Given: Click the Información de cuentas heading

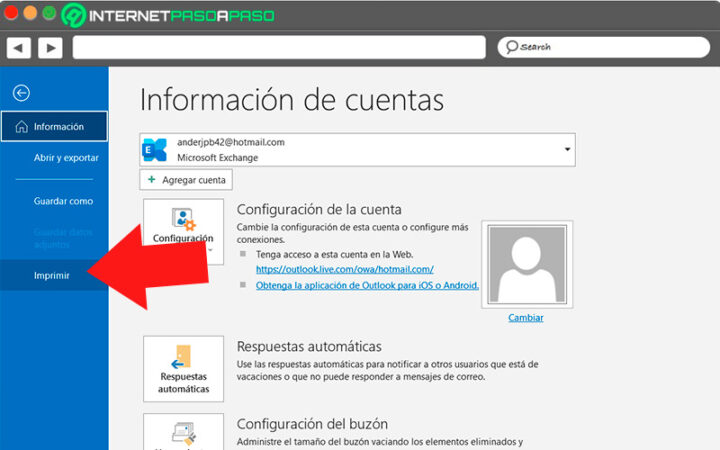Looking at the screenshot, I should click(x=292, y=100).
